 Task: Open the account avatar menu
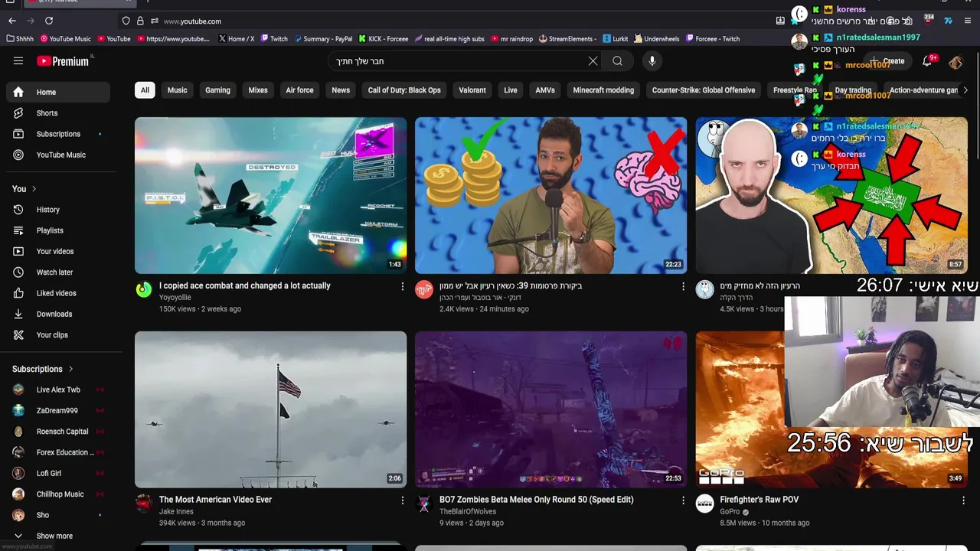coord(955,61)
